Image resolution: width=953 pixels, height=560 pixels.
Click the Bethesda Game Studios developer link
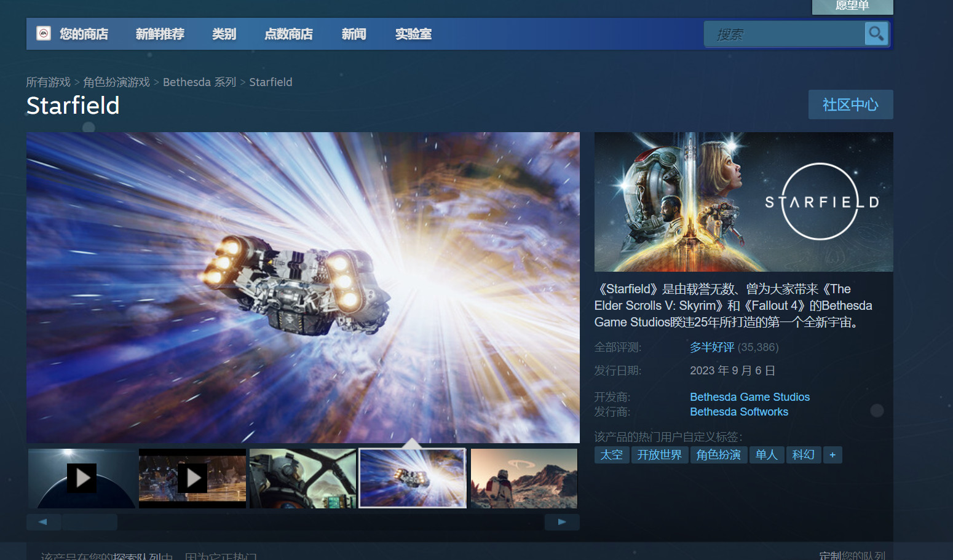[749, 396]
